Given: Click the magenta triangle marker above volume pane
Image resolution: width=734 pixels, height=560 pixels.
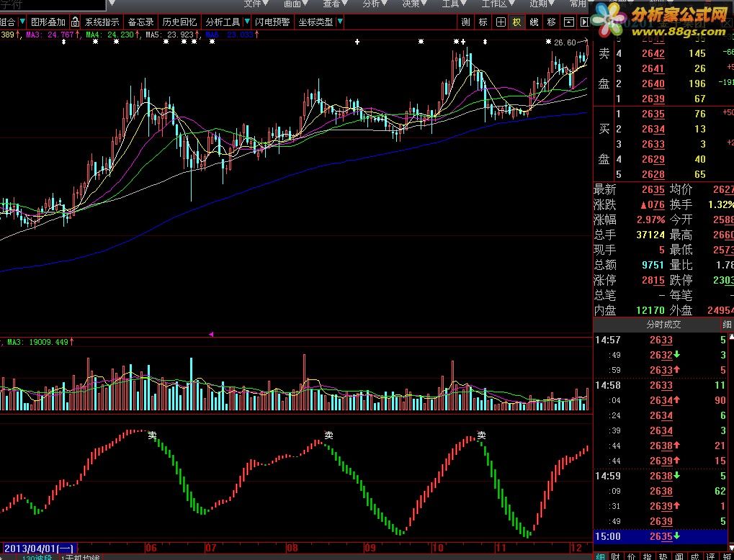Looking at the screenshot, I should point(211,334).
